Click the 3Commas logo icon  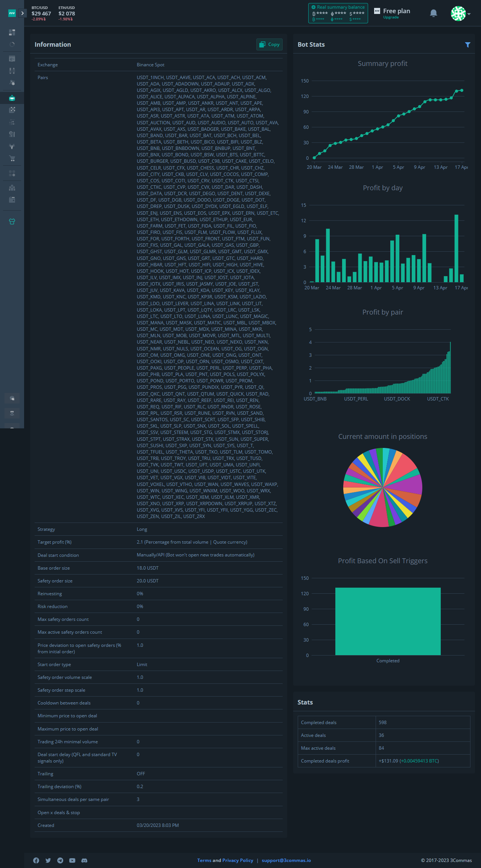pos(12,13)
